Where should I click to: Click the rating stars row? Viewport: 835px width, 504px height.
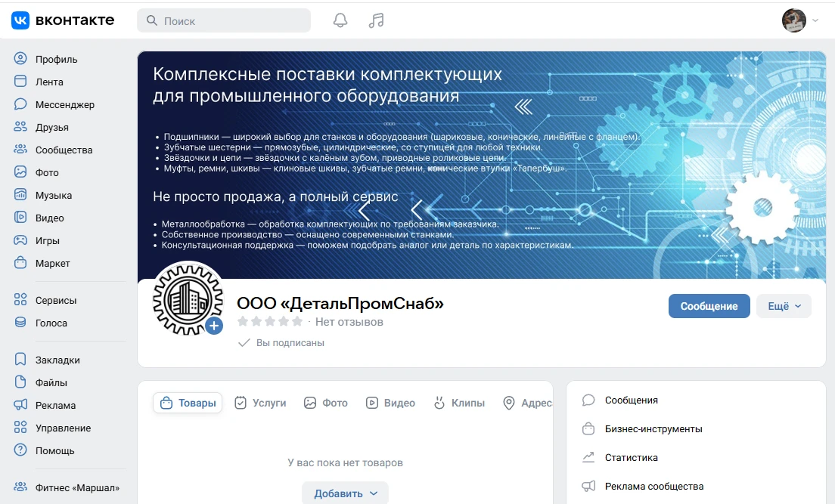coord(270,321)
